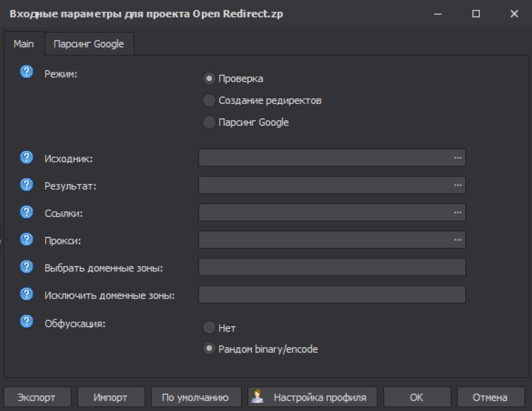Select the Создание редиректов radio option

pyautogui.click(x=209, y=100)
